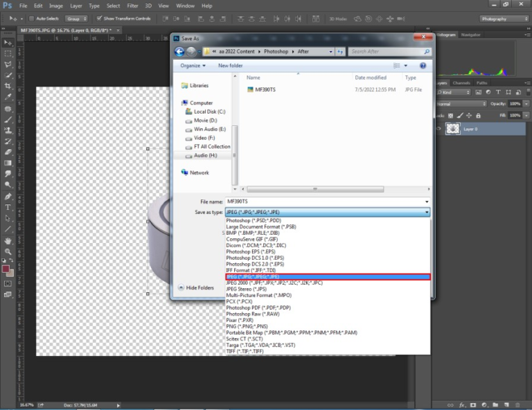Select the Crop tool

(x=8, y=86)
